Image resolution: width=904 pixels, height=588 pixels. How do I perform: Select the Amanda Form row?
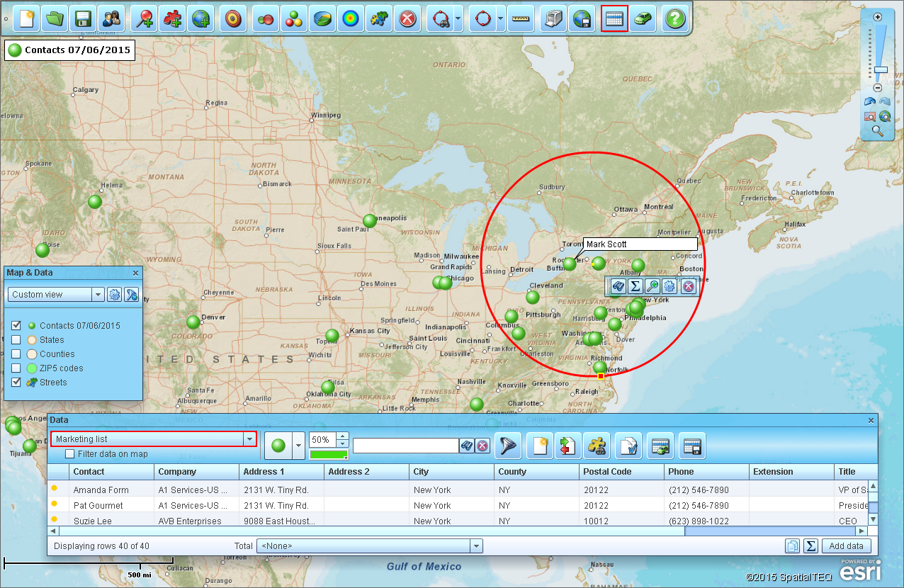point(458,490)
